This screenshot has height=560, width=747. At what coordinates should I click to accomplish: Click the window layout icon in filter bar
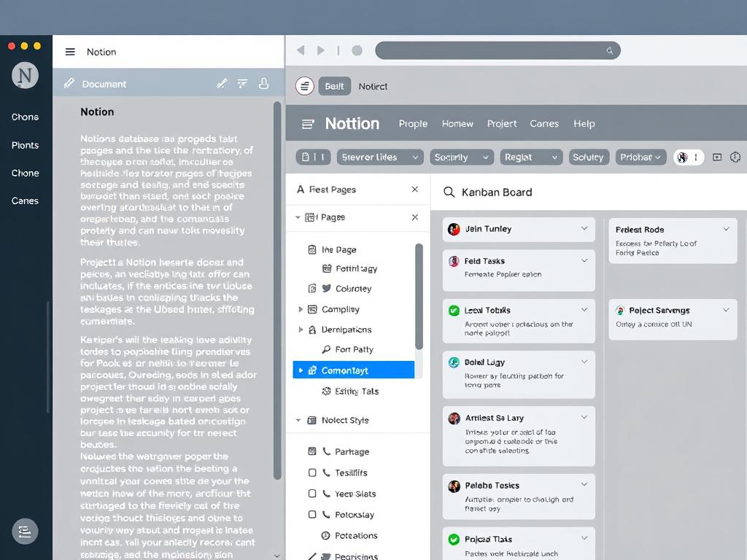pos(717,157)
